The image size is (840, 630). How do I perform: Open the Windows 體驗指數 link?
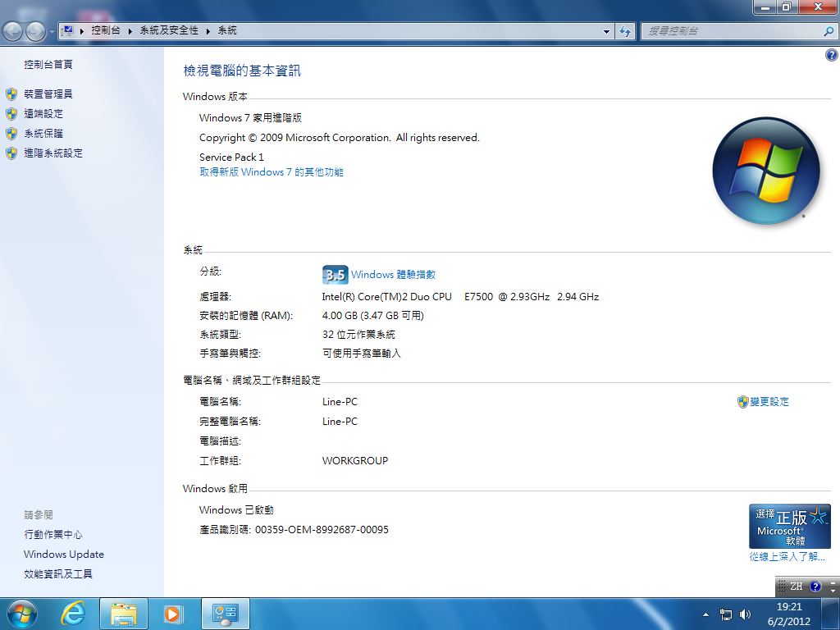click(x=393, y=275)
